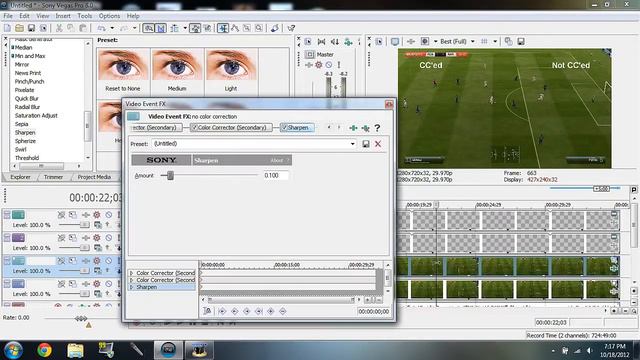Mute the fourth video track
The image size is (640, 360).
click(109, 283)
